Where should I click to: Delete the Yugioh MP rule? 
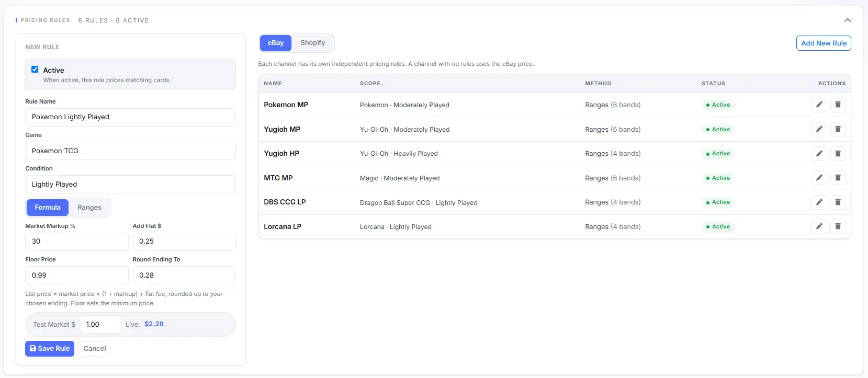click(x=838, y=129)
